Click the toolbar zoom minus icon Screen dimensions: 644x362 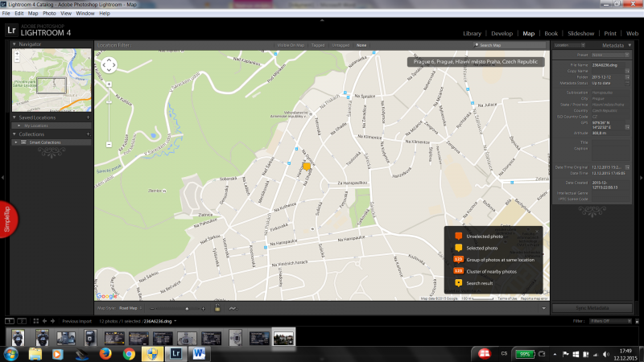[x=152, y=308]
